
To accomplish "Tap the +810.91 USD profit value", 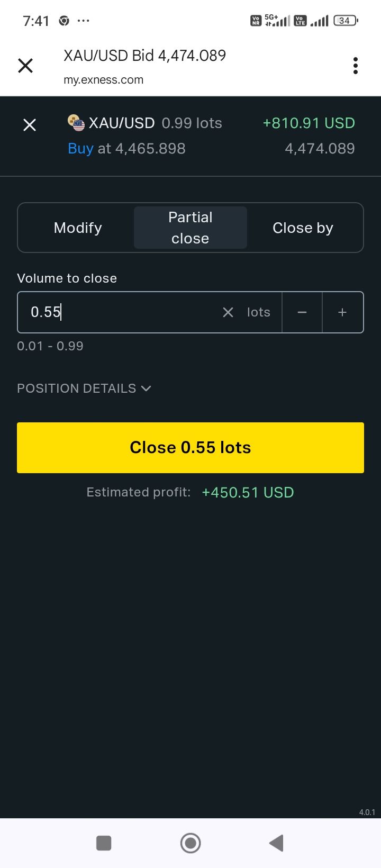I will click(309, 123).
